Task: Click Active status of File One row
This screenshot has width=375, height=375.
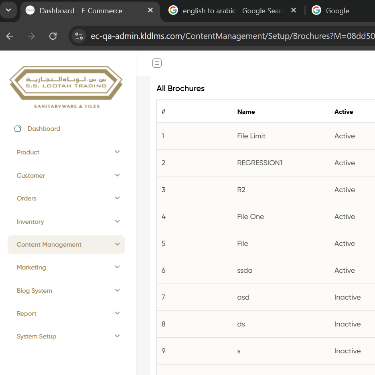Action: click(345, 217)
